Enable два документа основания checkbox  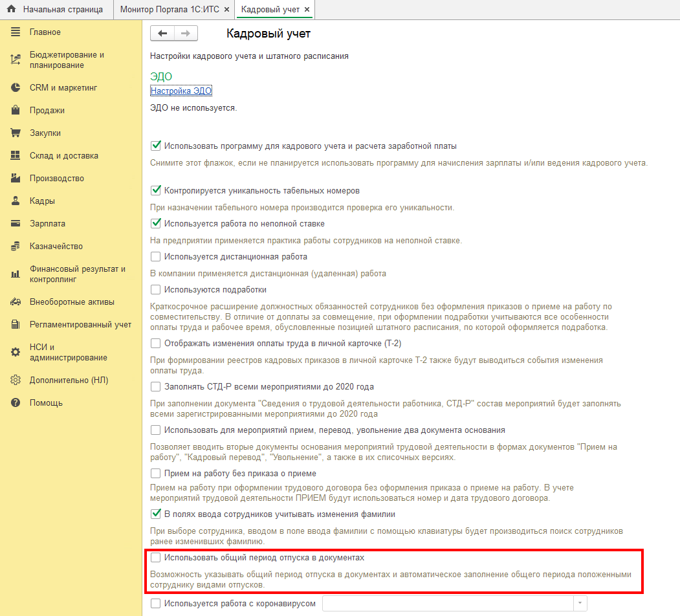(156, 430)
